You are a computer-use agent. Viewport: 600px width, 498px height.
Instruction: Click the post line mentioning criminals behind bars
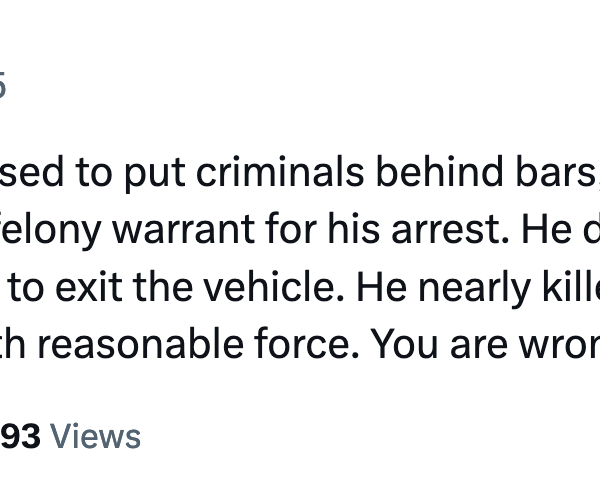[x=300, y=172]
